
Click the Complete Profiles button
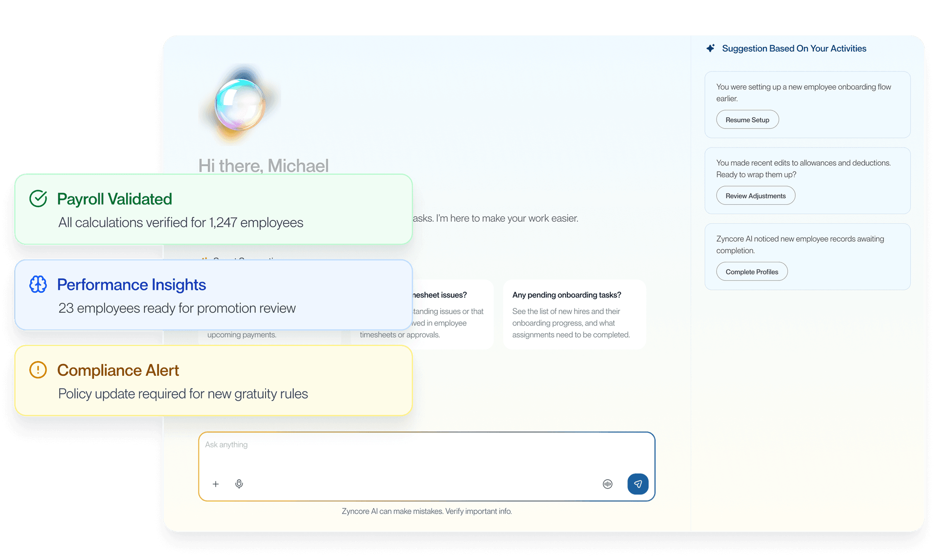(752, 272)
